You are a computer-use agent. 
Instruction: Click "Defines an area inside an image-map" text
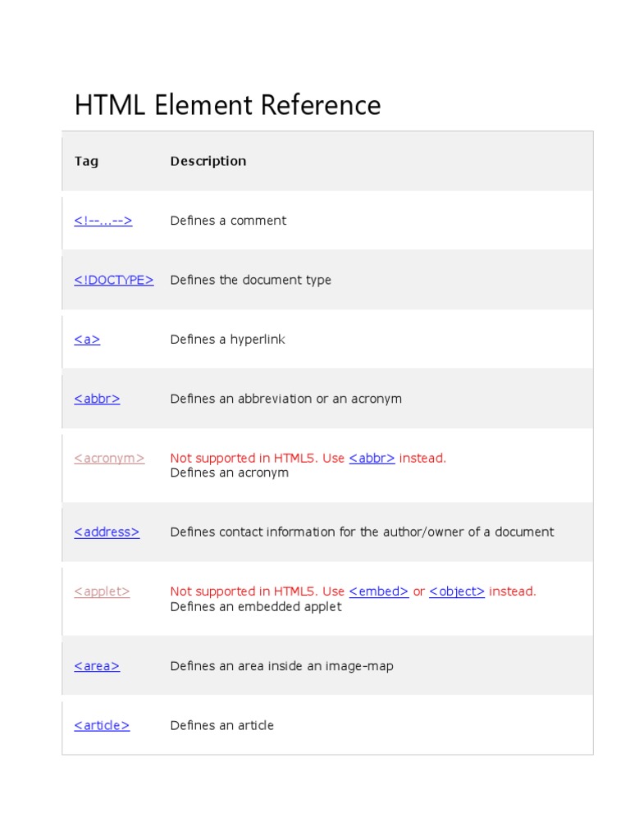tap(281, 666)
